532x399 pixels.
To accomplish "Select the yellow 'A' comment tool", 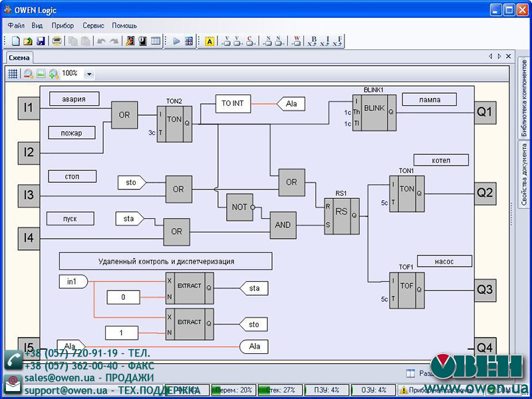I will [x=209, y=41].
